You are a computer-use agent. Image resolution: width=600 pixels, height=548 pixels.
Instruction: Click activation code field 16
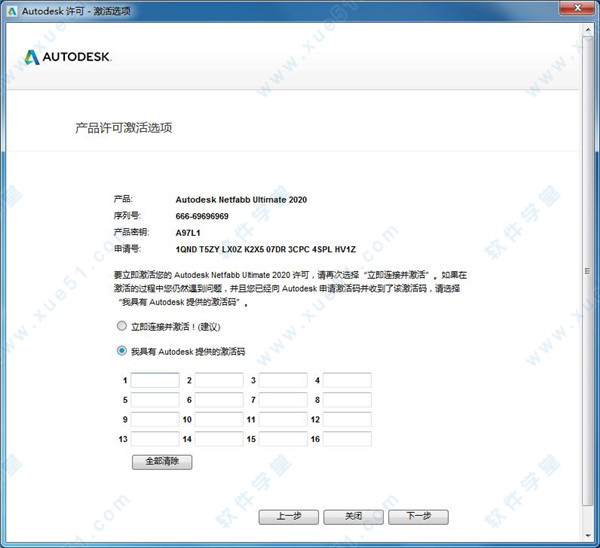pyautogui.click(x=347, y=439)
